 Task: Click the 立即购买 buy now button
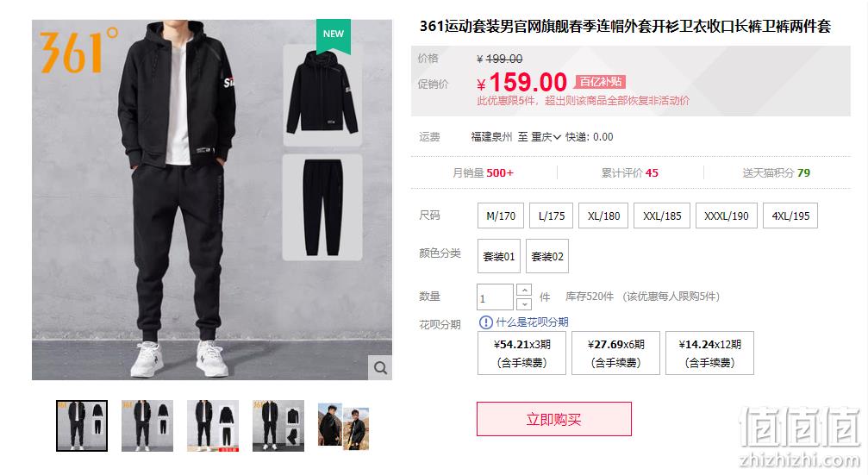pyautogui.click(x=553, y=419)
